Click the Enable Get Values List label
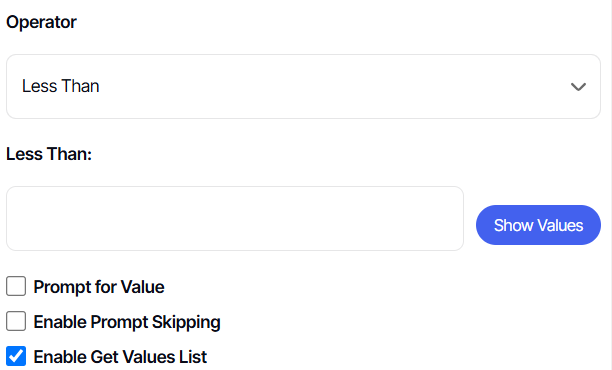Viewport: 612px width, 370px height. (x=120, y=357)
